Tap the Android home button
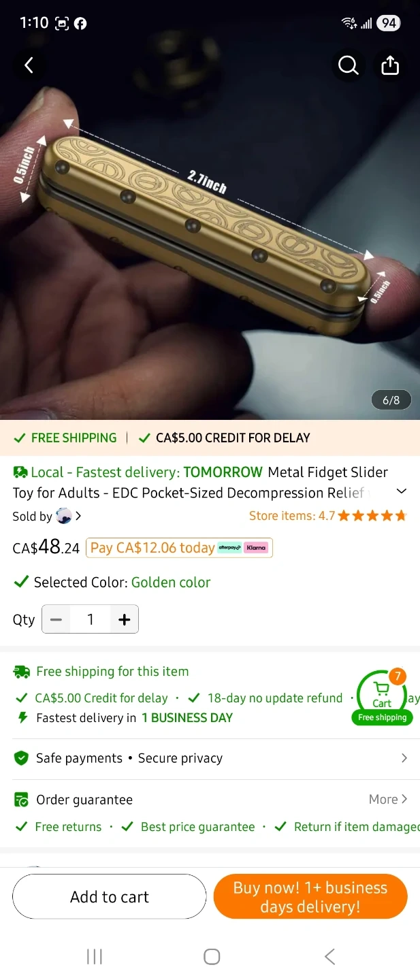 [212, 956]
